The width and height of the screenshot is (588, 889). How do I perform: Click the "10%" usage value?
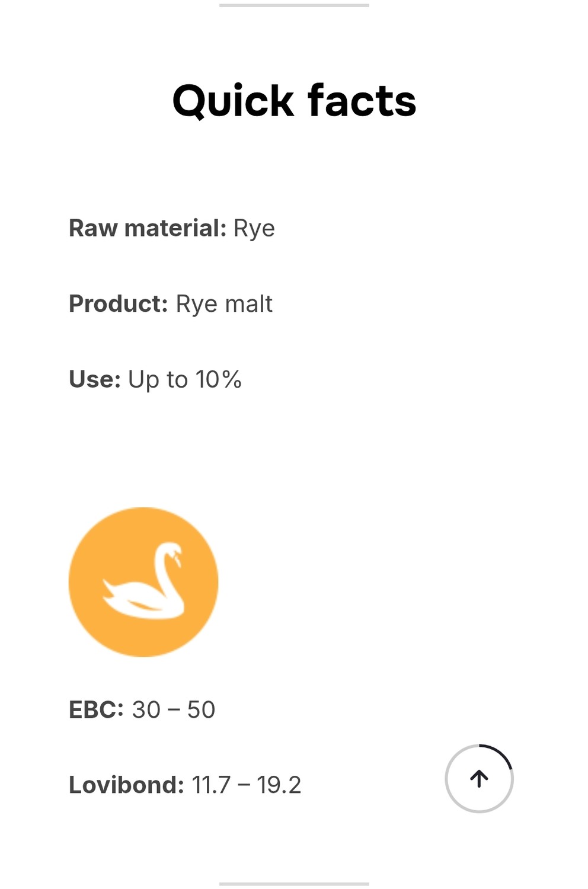pos(219,379)
